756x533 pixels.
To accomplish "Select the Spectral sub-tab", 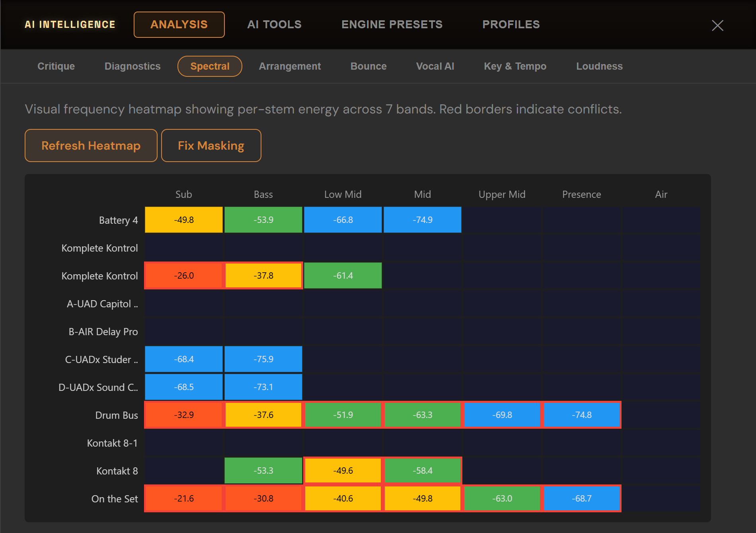I will click(x=210, y=66).
